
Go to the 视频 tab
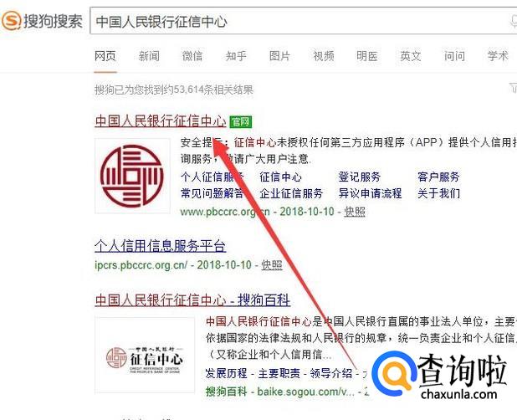pyautogui.click(x=324, y=56)
